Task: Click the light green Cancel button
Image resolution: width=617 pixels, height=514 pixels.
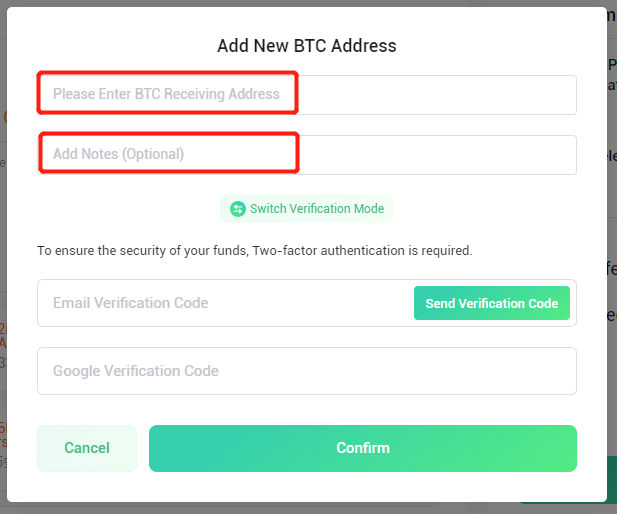Action: 87,448
